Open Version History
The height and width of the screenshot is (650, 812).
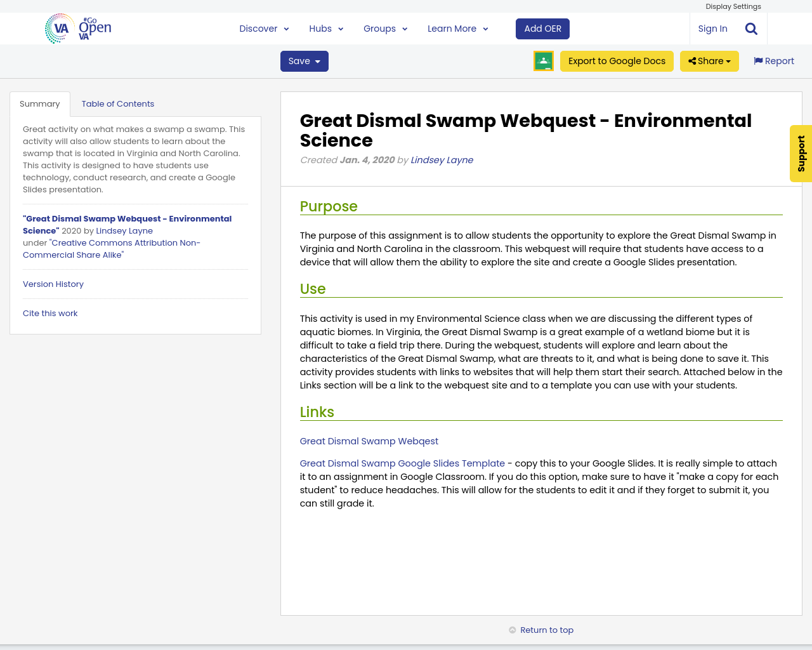[x=53, y=284]
